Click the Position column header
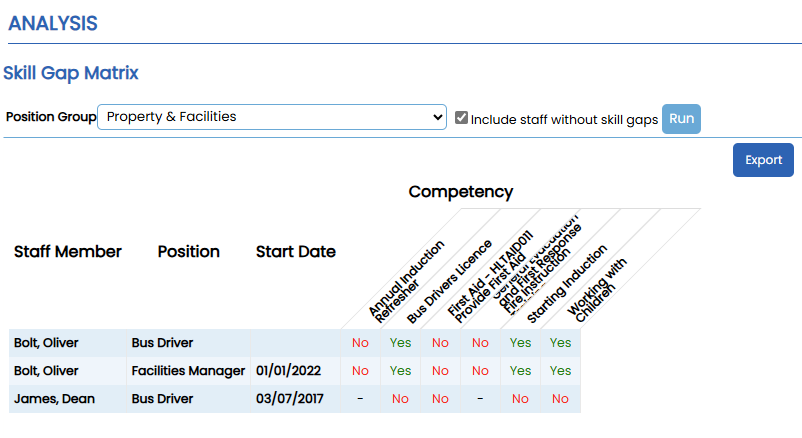 tap(189, 252)
